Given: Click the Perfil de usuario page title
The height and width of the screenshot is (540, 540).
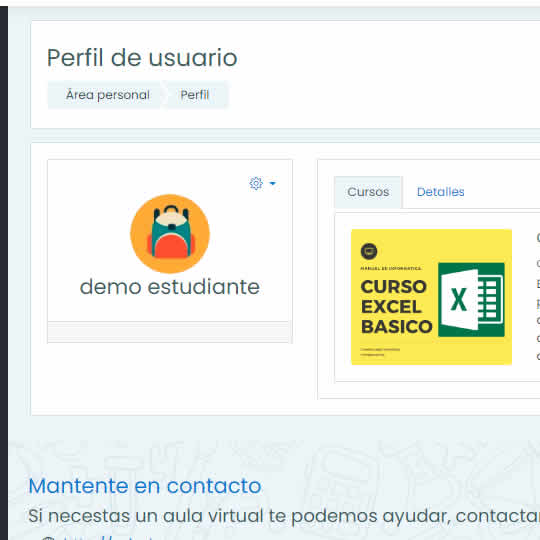Looking at the screenshot, I should point(142,58).
